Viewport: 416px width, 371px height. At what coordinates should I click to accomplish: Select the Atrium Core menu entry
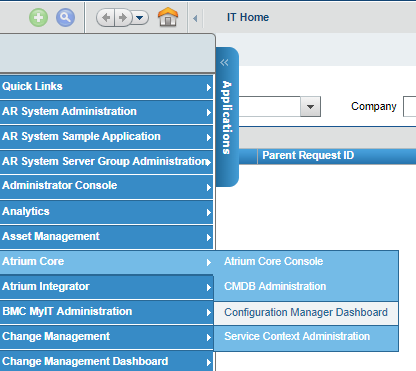point(106,262)
